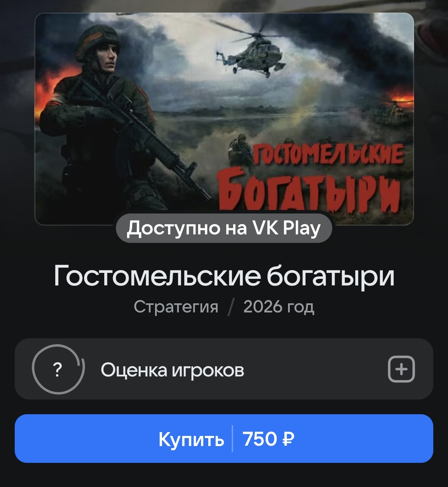Tap the plus icon to add rating
Viewport: 448px width, 487px height.
coord(401,369)
